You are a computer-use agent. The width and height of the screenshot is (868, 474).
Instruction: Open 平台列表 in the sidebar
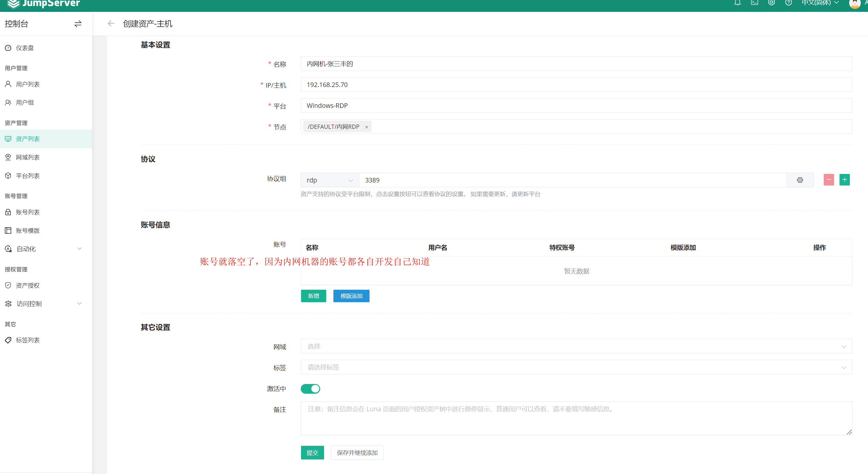[x=28, y=176]
